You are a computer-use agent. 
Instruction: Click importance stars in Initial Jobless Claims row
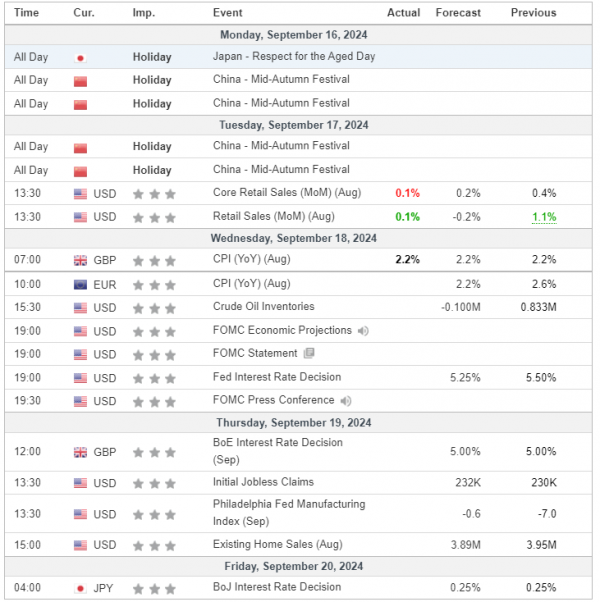tap(154, 483)
